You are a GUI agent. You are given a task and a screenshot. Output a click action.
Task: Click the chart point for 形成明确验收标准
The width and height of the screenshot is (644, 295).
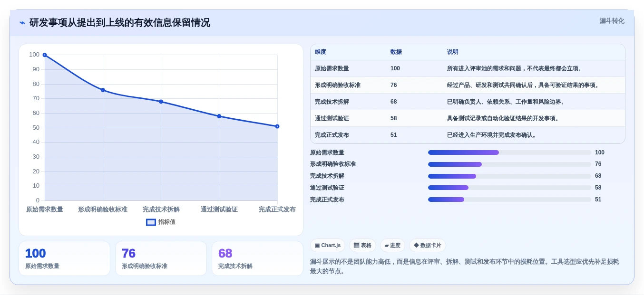(x=103, y=90)
